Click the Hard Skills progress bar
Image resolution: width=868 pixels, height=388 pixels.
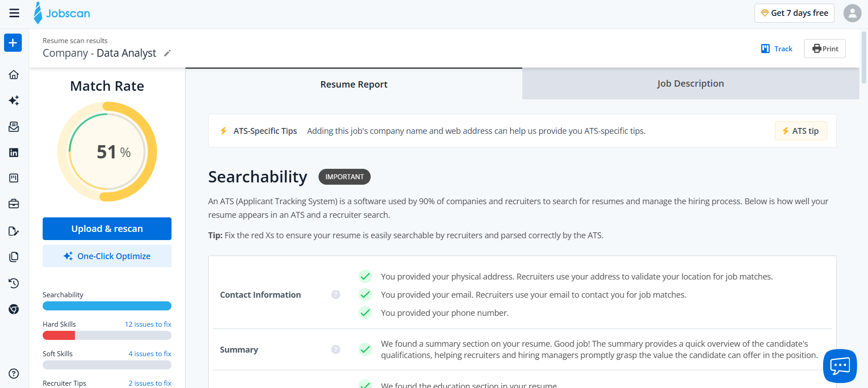pyautogui.click(x=107, y=335)
